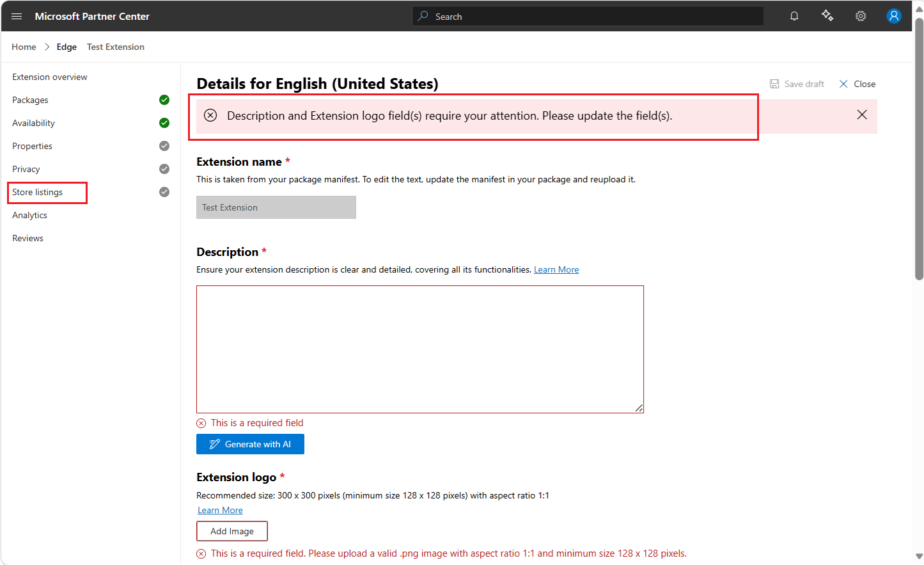Click the breadcrumb chevron after Home

click(x=47, y=47)
